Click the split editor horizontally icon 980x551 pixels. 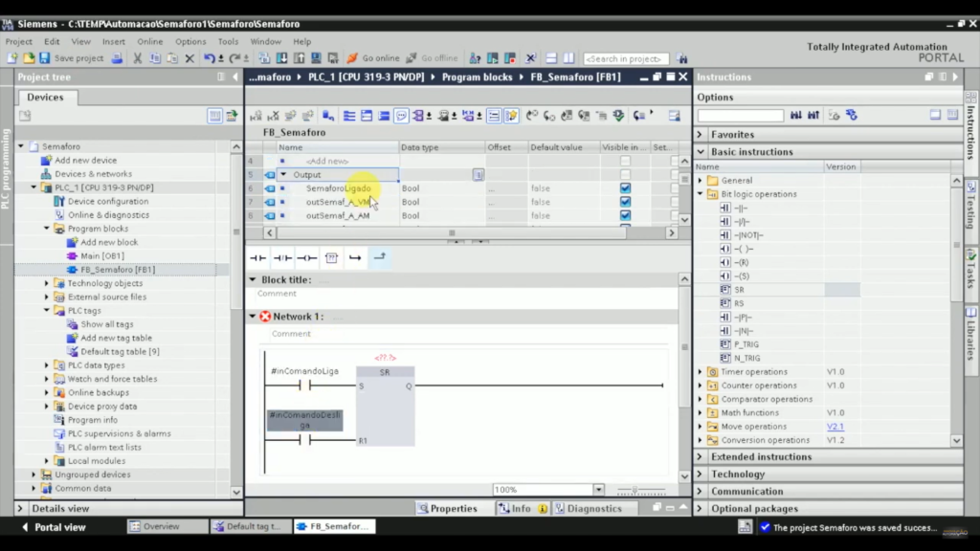tap(551, 58)
